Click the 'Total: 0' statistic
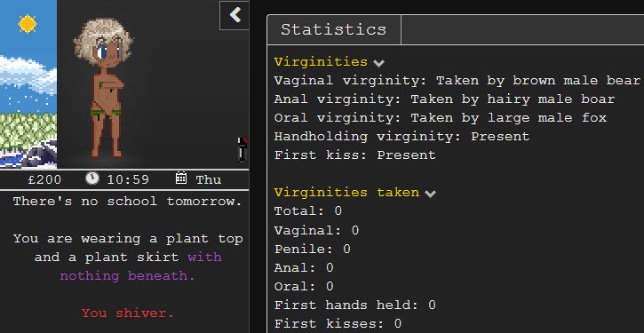This screenshot has width=644, height=333. pos(308,211)
